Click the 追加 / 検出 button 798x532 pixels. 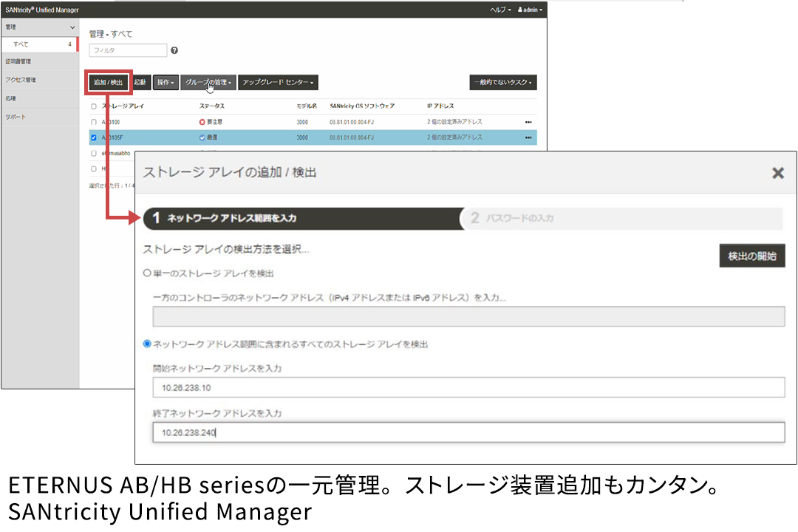(109, 82)
